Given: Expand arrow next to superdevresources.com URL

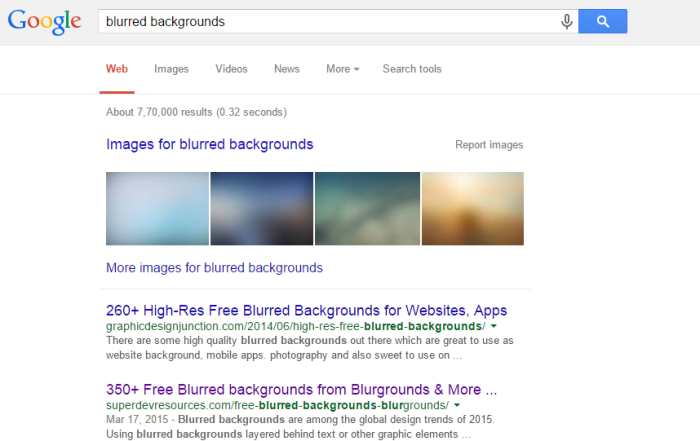Looking at the screenshot, I should point(457,405).
